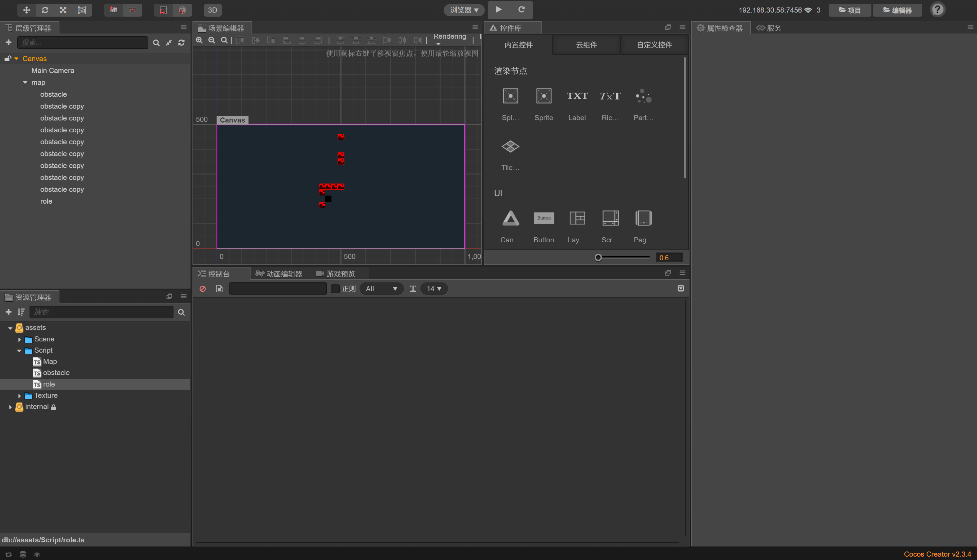The width and height of the screenshot is (977, 560).
Task: Click the play preview button
Action: point(498,10)
